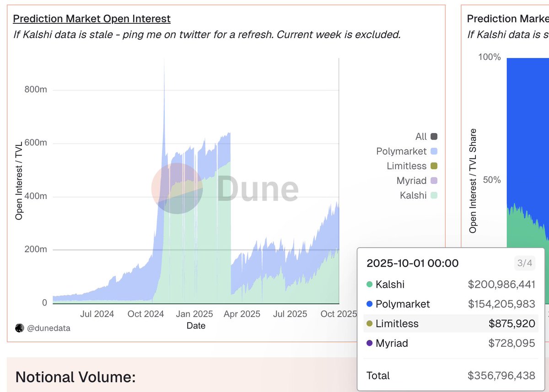Image resolution: width=549 pixels, height=392 pixels.
Task: Toggle the Limitless legend color swatch
Action: [434, 166]
